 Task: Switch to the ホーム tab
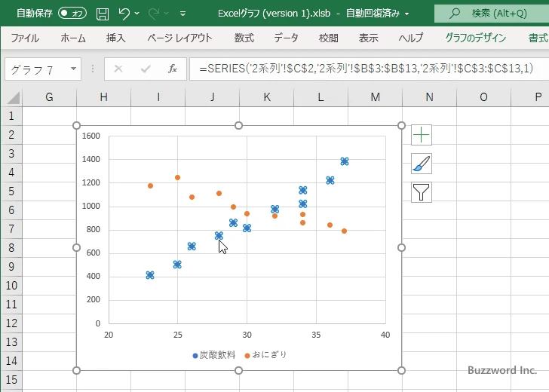pos(73,38)
